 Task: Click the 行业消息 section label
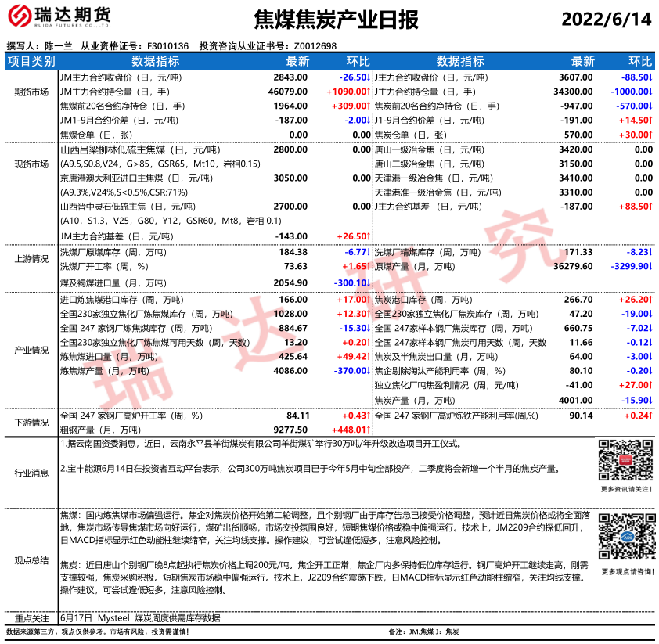(x=31, y=473)
